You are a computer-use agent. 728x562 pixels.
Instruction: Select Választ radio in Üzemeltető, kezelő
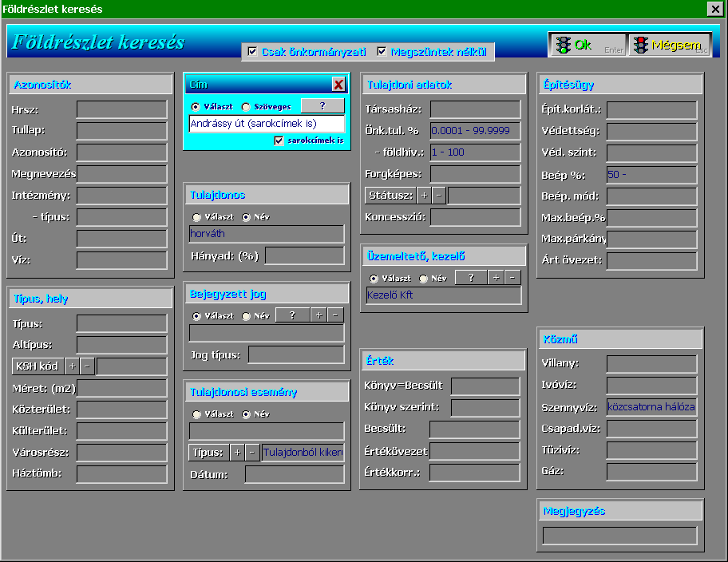pos(374,279)
